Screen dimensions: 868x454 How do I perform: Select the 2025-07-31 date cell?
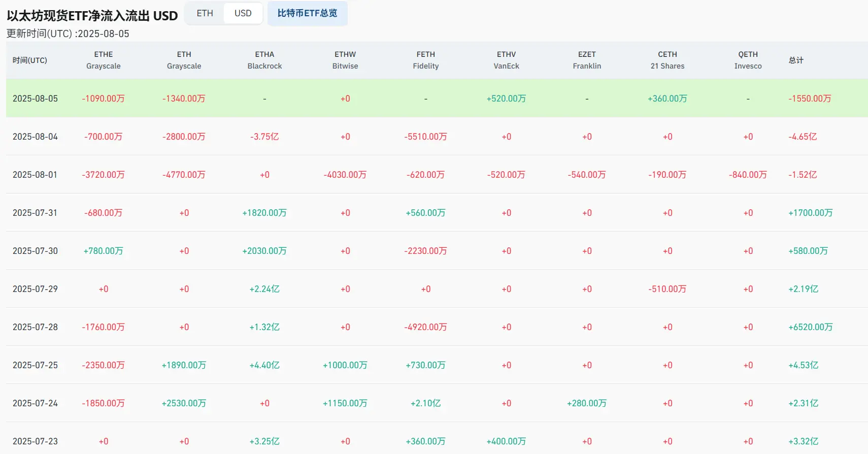tap(36, 213)
